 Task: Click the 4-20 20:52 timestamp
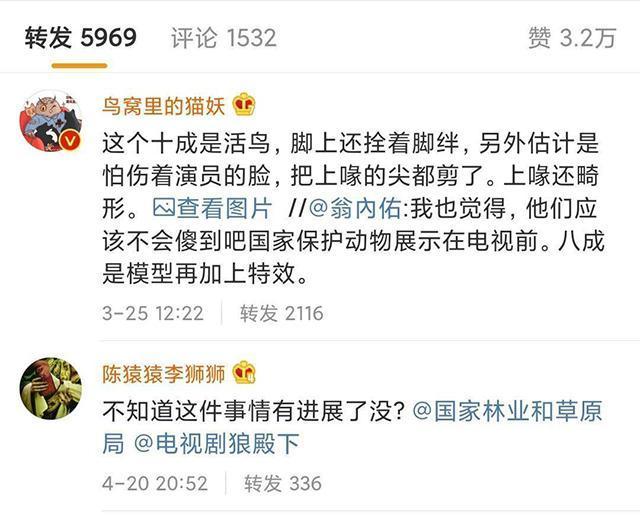coord(154,483)
